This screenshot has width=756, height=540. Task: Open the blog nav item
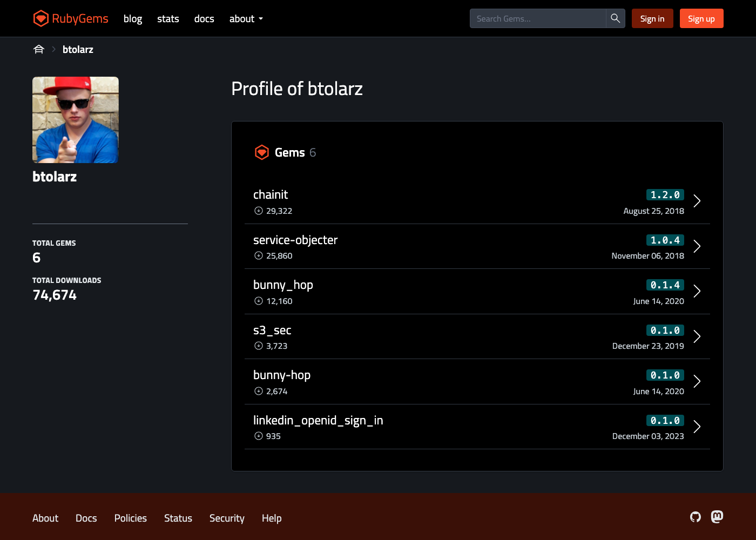(133, 18)
